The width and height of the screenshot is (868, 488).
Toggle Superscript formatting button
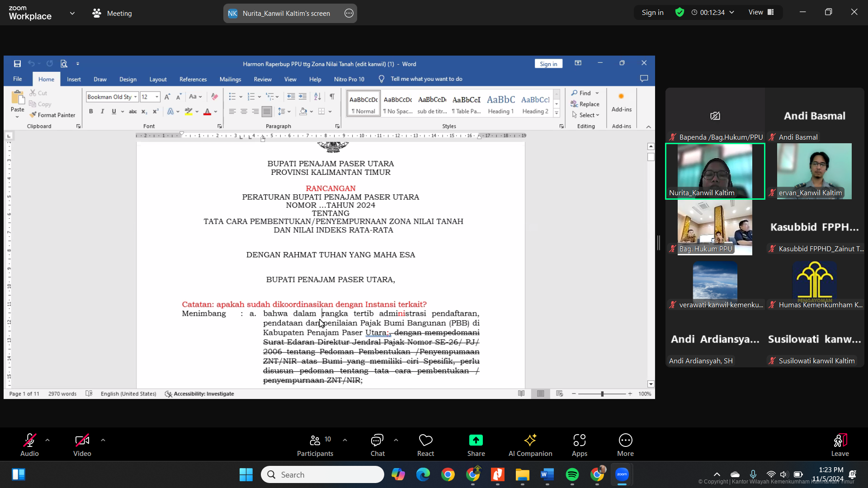click(x=156, y=112)
